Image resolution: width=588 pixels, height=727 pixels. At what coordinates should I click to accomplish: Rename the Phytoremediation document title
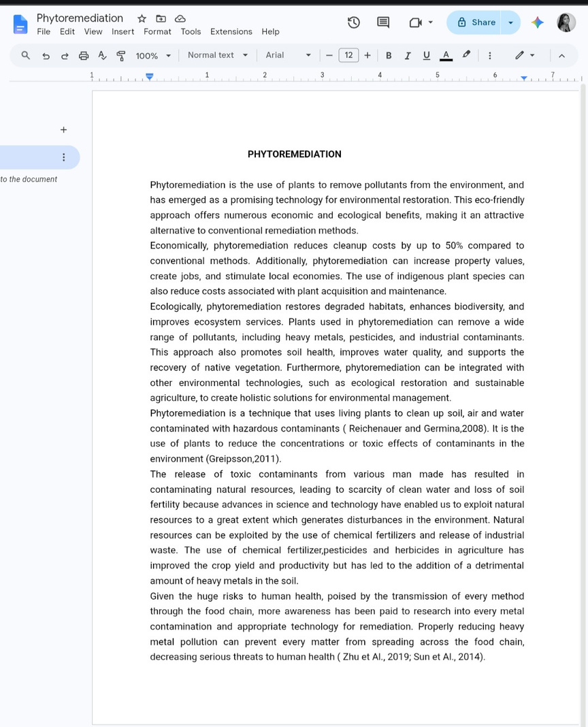click(x=80, y=18)
